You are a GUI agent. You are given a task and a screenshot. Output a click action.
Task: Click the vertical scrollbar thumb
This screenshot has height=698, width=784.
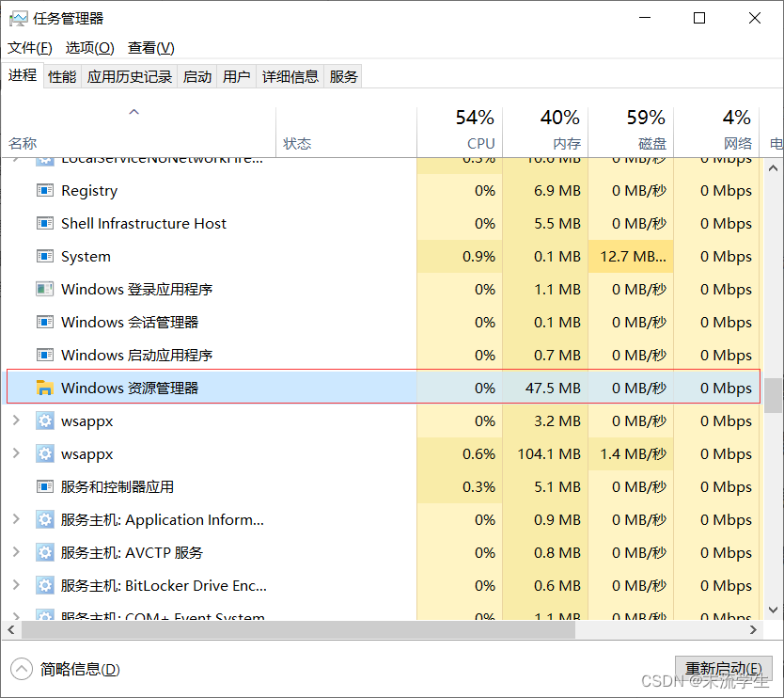point(773,395)
